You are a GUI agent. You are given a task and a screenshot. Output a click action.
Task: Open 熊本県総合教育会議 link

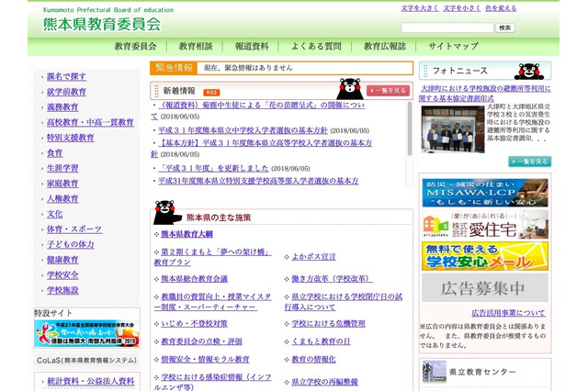pyautogui.click(x=194, y=279)
